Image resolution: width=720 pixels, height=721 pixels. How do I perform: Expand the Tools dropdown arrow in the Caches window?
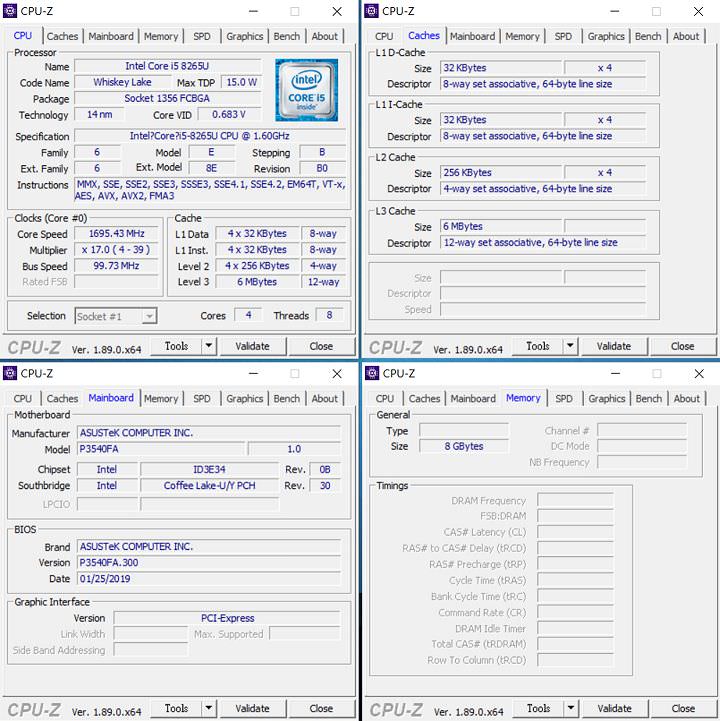click(570, 346)
